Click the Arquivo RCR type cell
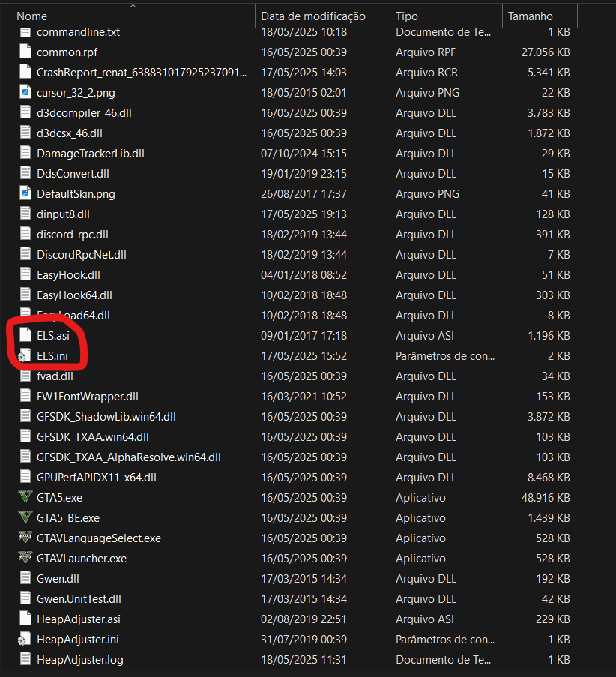 coord(426,73)
